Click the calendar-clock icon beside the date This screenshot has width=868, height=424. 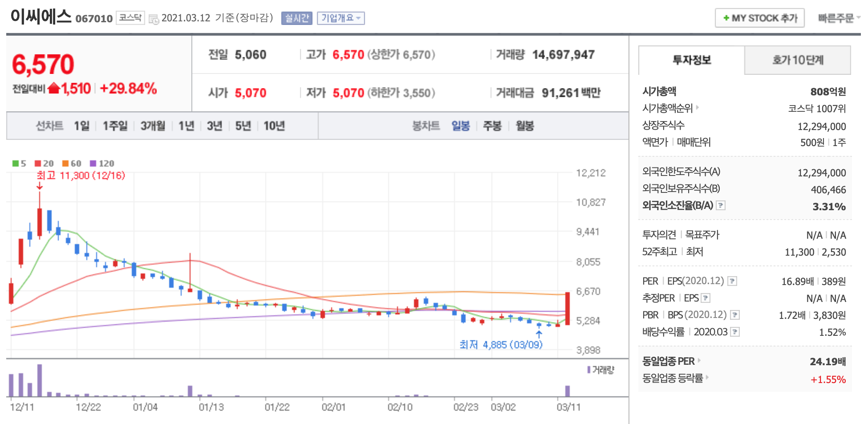154,19
